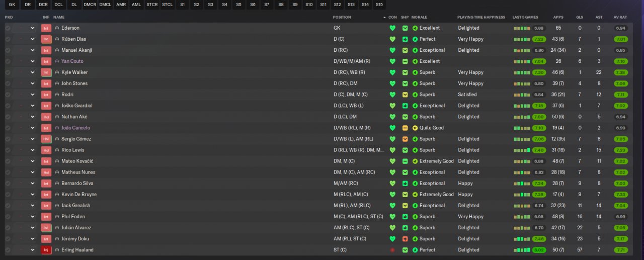Select the DMCL position slot
Image resolution: width=644 pixels, height=260 pixels.
click(x=105, y=5)
